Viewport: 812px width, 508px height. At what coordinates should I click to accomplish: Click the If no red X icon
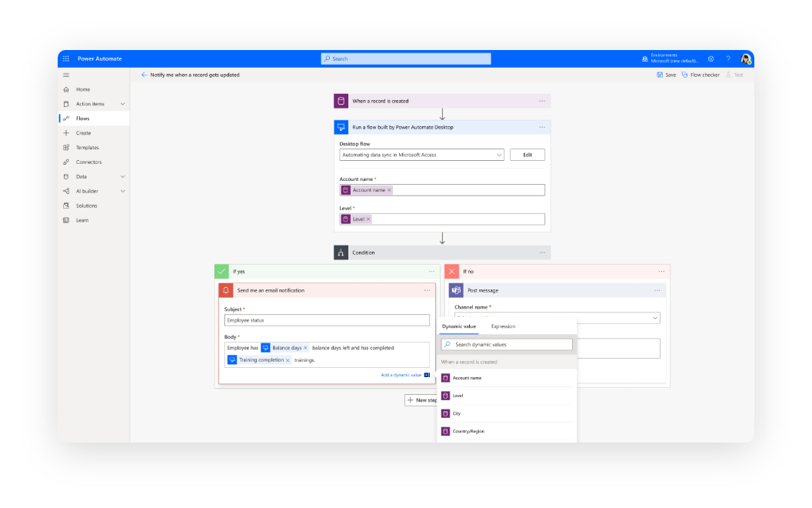tap(451, 271)
